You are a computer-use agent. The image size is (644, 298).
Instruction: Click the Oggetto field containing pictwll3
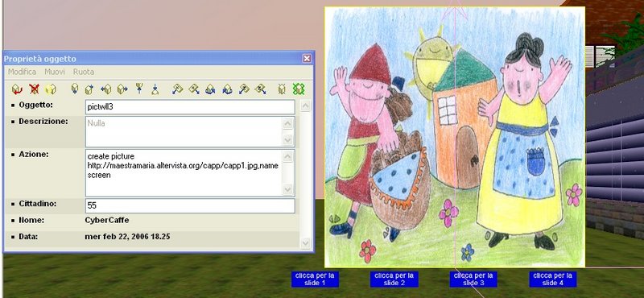(x=190, y=107)
